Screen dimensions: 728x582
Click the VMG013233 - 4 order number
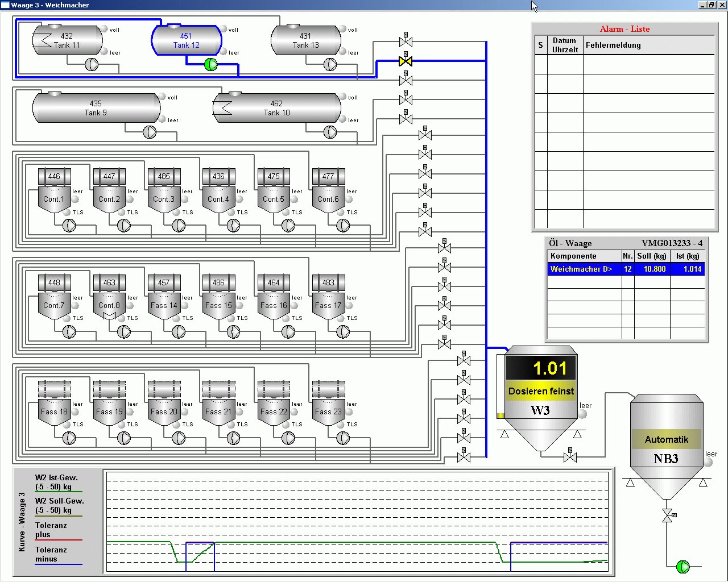click(x=672, y=243)
